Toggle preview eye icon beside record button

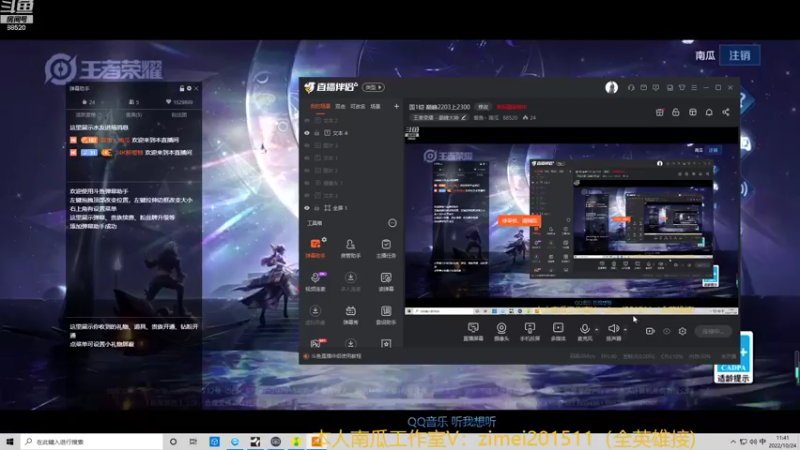point(666,331)
